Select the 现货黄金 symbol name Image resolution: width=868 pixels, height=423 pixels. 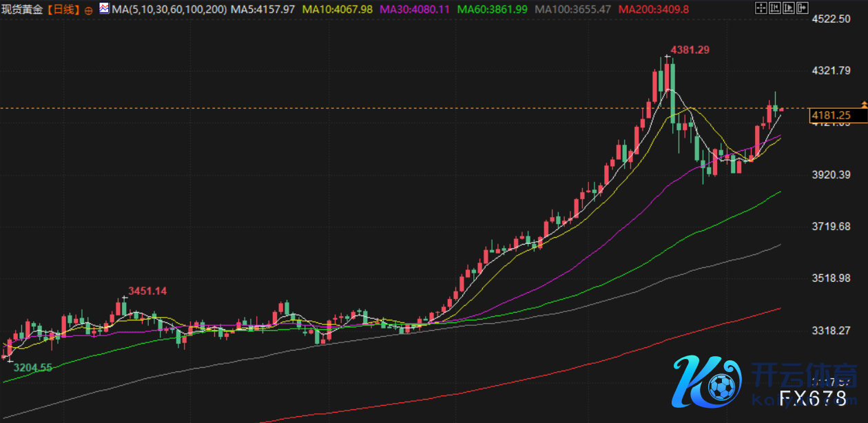pyautogui.click(x=23, y=10)
